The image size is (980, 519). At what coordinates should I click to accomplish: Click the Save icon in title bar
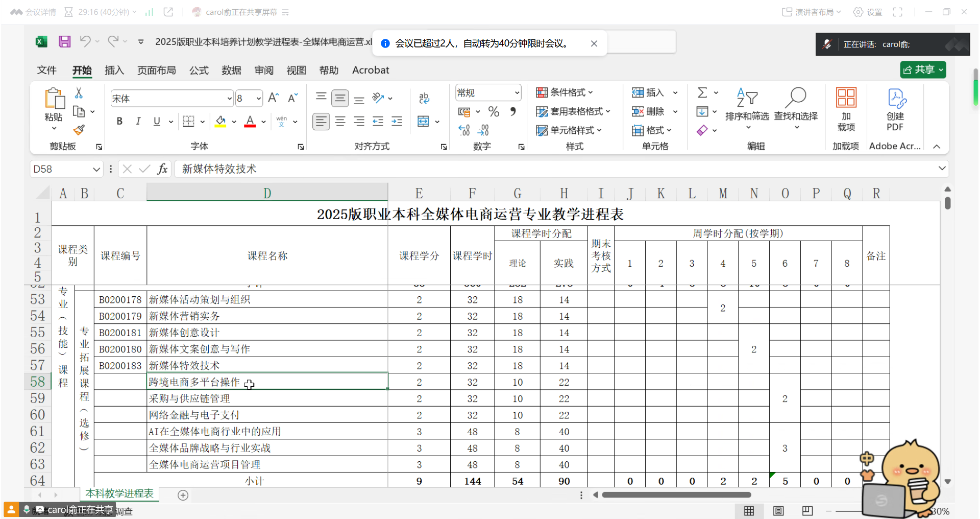pyautogui.click(x=64, y=42)
